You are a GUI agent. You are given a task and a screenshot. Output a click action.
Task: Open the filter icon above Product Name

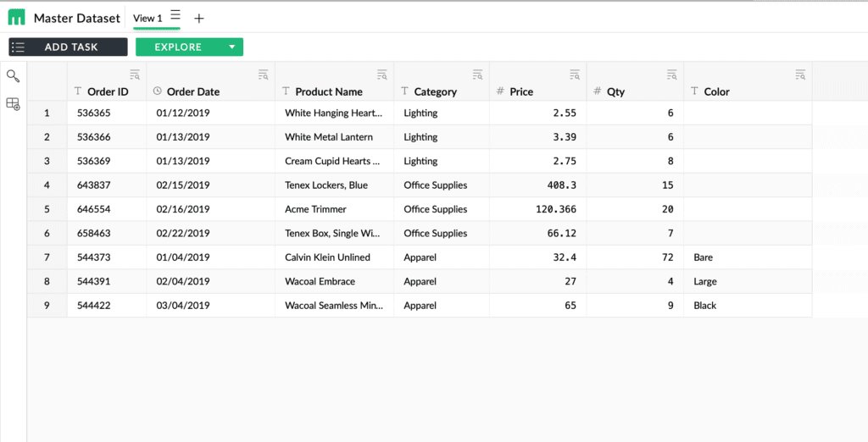382,75
